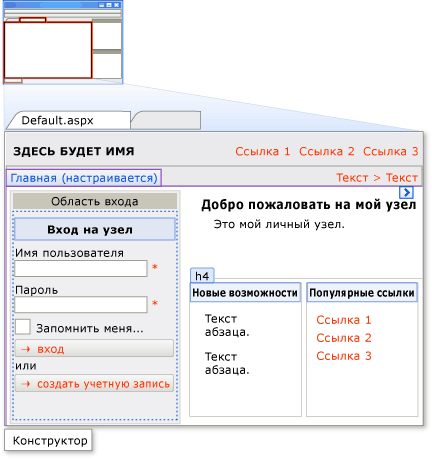Click the smart tag arrow icon

pyautogui.click(x=406, y=192)
